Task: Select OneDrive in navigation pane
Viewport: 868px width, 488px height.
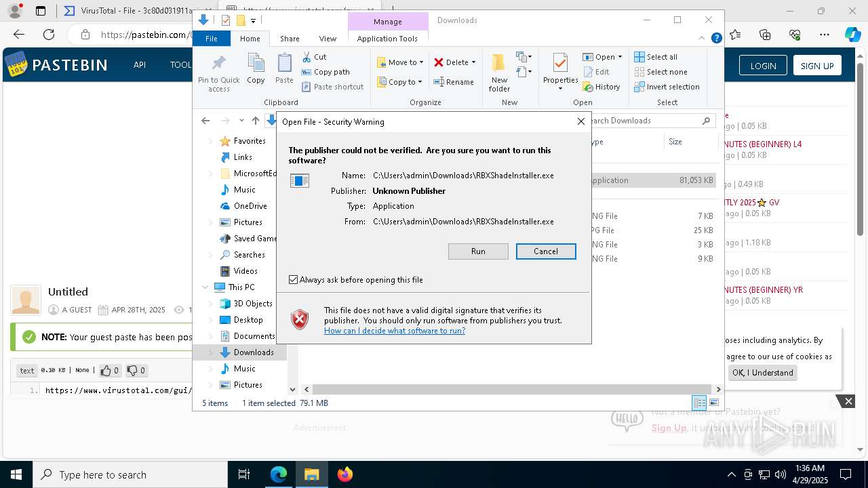Action: click(x=250, y=206)
